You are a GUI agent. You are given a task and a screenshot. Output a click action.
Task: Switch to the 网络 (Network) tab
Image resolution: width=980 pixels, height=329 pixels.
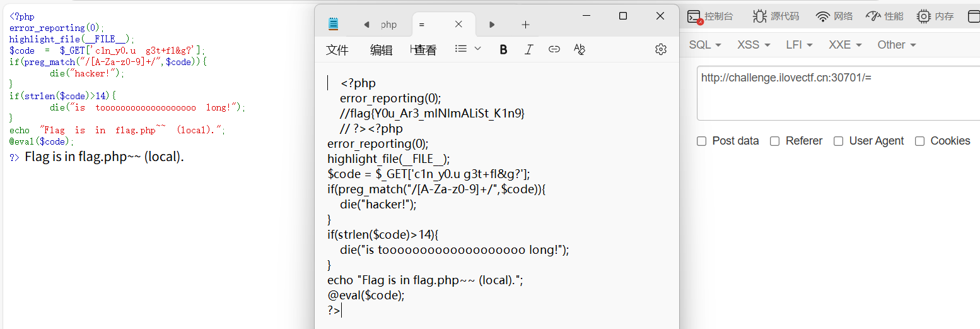(x=834, y=16)
